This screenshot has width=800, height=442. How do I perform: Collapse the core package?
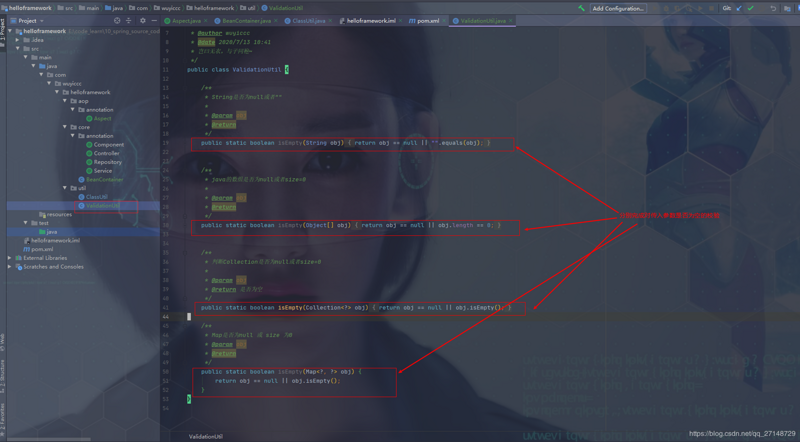[65, 127]
